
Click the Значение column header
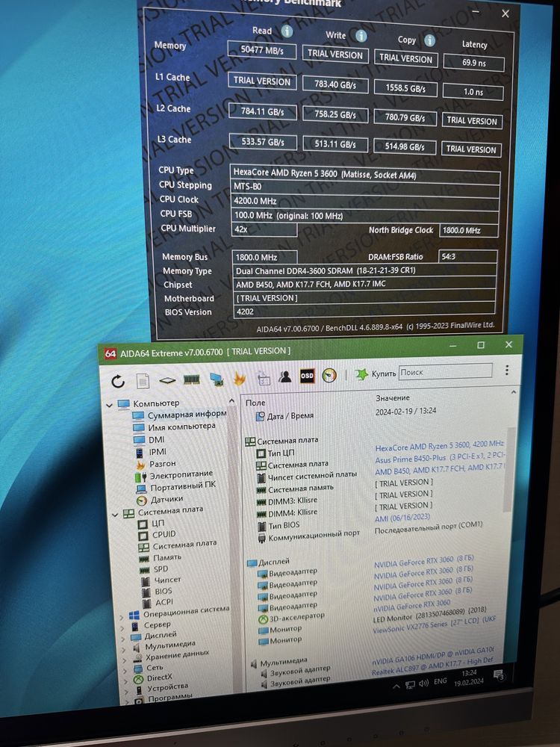pos(393,398)
